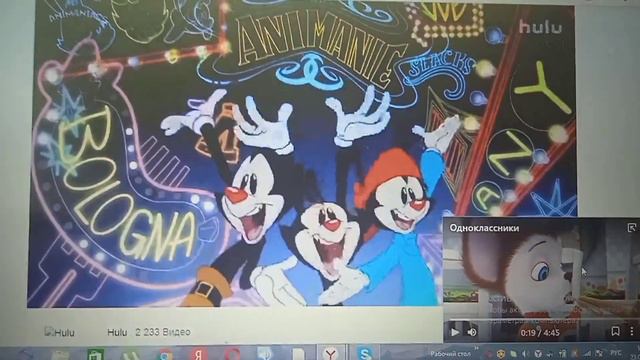The height and width of the screenshot is (360, 640).
Task: Open the system tray volume icon
Action: 525,353
